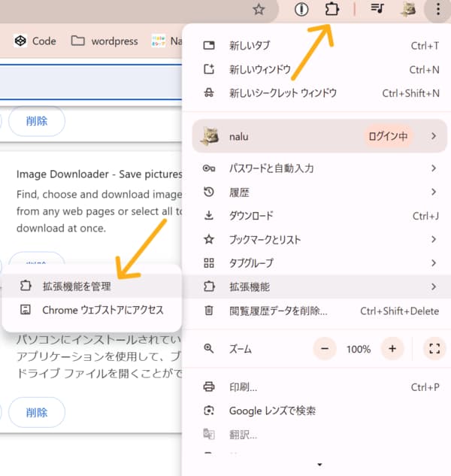Open the wordpress bookmark folder
Image resolution: width=451 pixels, height=476 pixels.
(104, 41)
